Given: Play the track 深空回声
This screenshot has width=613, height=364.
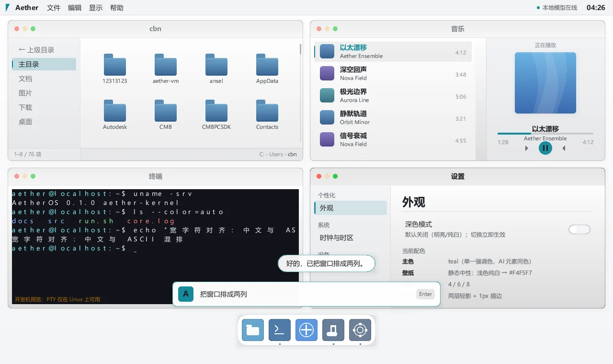Looking at the screenshot, I should tap(393, 73).
